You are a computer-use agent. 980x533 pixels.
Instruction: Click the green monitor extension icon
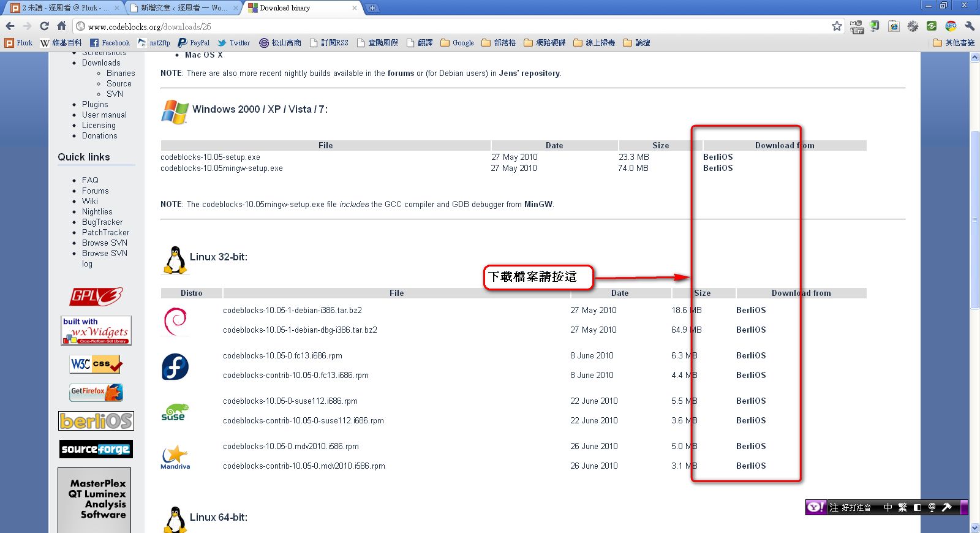pyautogui.click(x=875, y=26)
